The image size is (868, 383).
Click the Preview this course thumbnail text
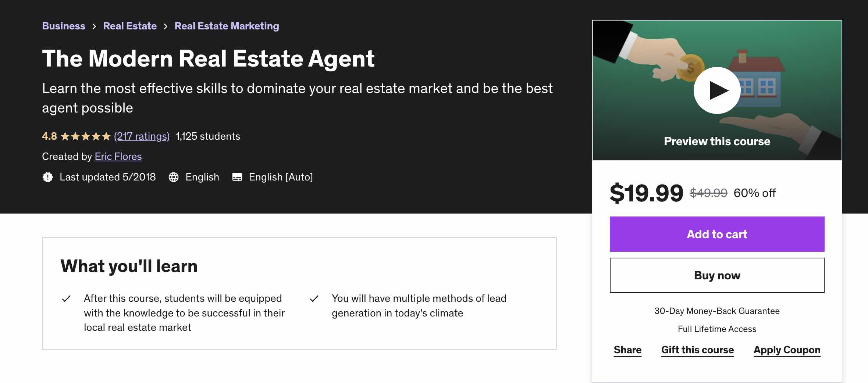717,142
